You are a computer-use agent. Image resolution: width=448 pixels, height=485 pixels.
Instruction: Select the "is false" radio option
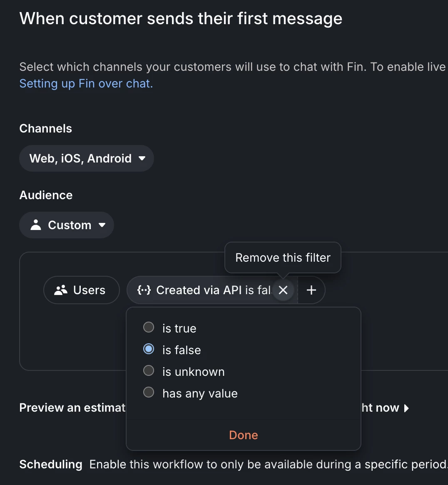(x=149, y=349)
